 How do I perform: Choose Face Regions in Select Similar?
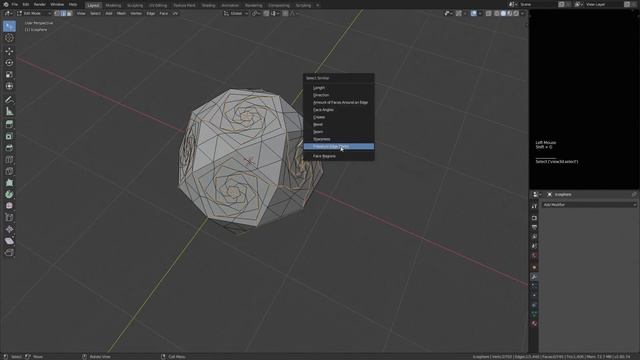338,156
